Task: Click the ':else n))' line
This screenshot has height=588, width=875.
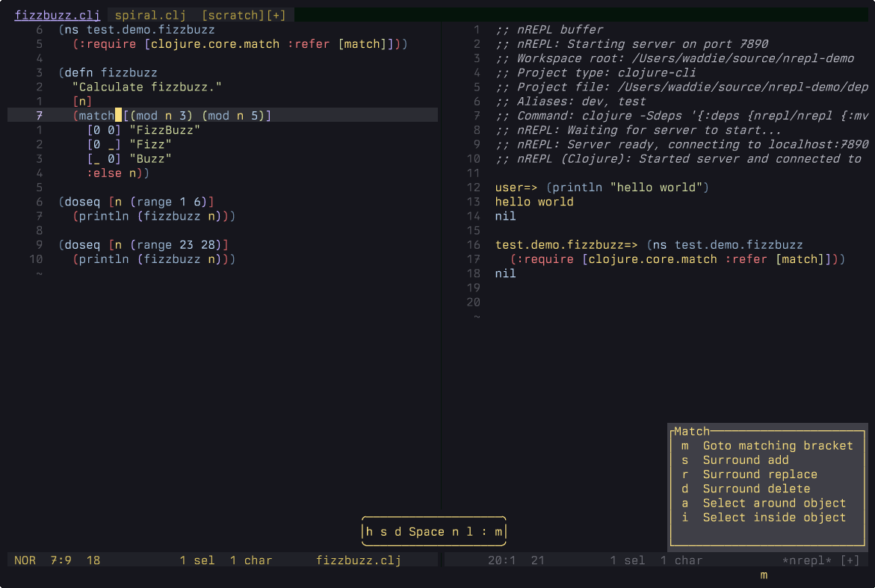Action: [x=118, y=173]
